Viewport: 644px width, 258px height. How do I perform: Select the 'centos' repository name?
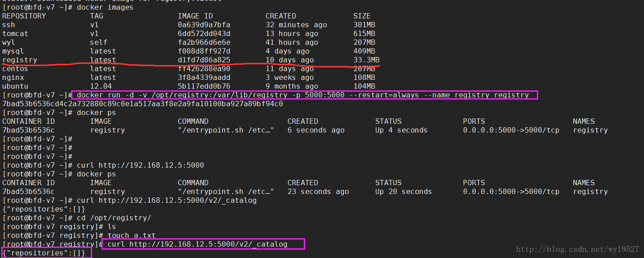[x=15, y=68]
